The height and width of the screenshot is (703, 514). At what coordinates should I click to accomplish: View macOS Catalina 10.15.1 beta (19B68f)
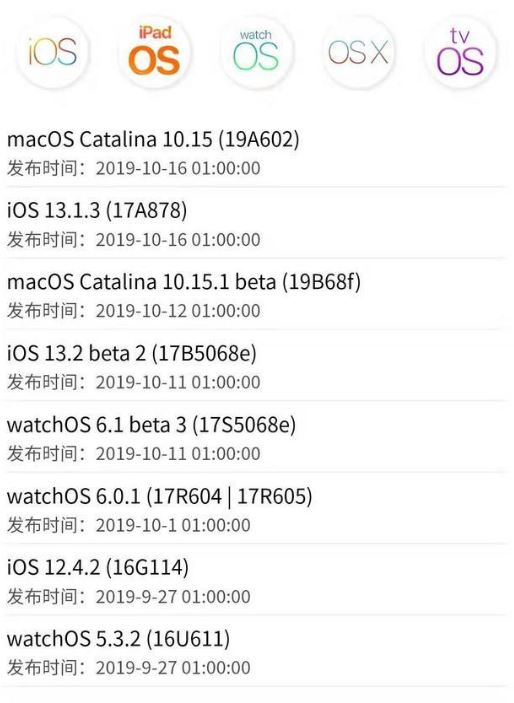click(257, 295)
